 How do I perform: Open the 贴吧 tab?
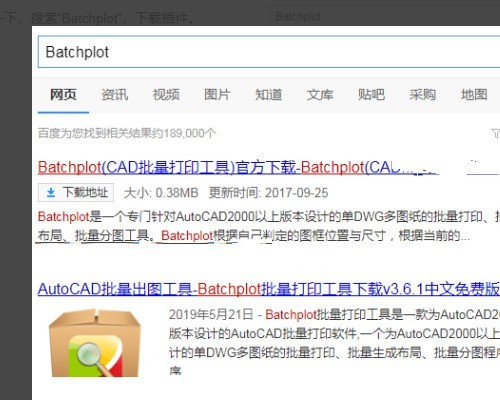[371, 95]
